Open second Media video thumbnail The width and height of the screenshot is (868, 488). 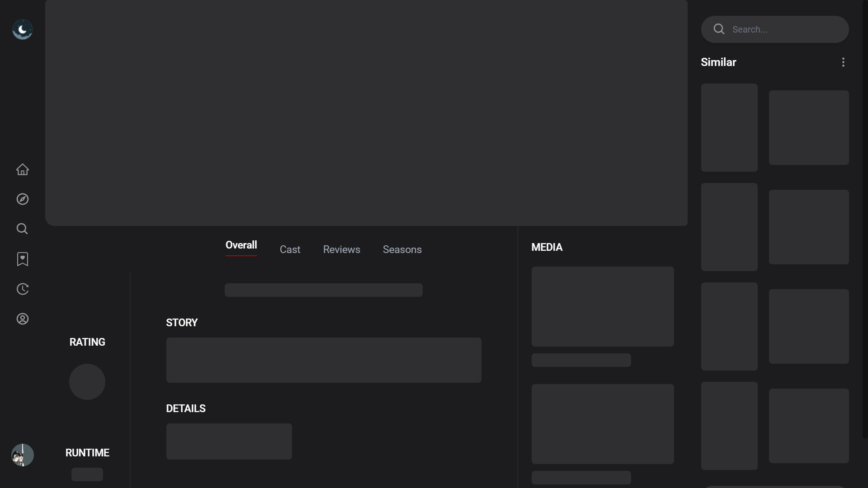[603, 424]
